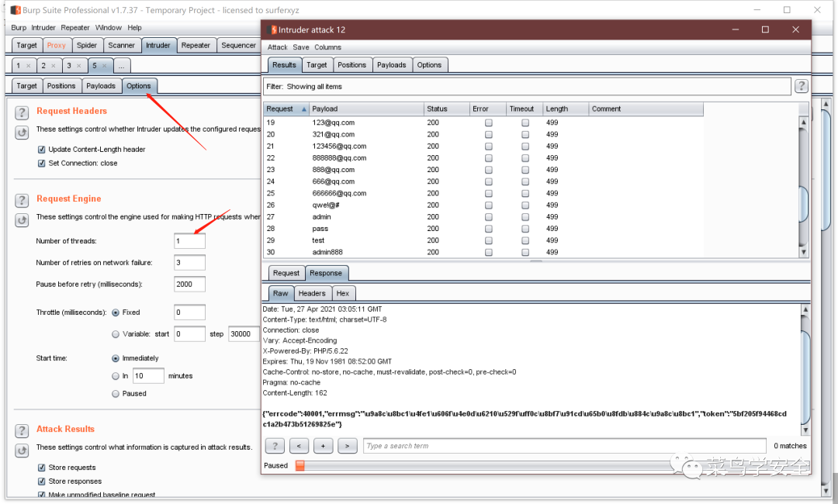Open Payloads tab in main Intruder window

pos(101,86)
